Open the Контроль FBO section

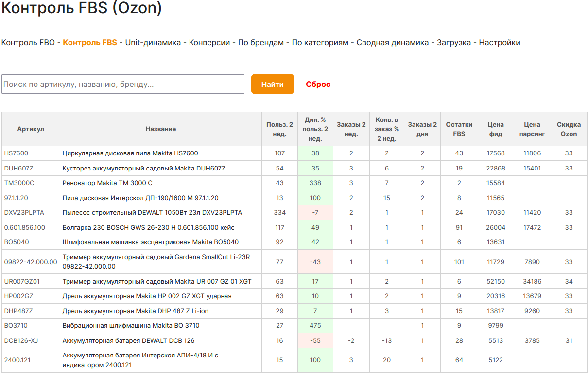pyautogui.click(x=28, y=43)
